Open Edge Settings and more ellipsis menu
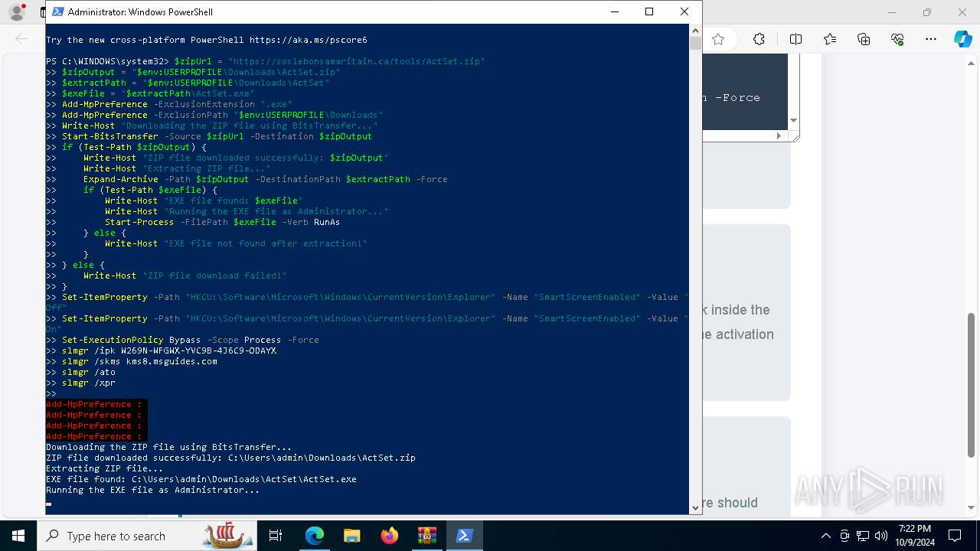 (931, 39)
